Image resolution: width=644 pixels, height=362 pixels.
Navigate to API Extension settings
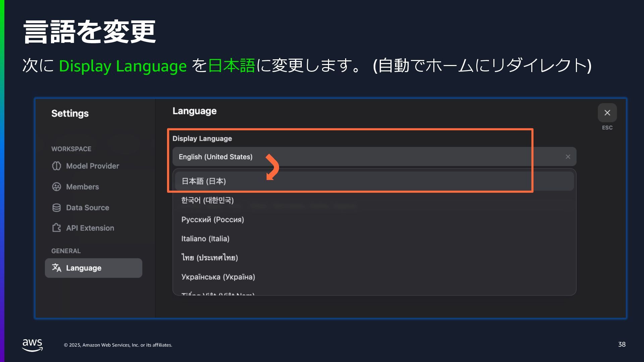(x=90, y=228)
